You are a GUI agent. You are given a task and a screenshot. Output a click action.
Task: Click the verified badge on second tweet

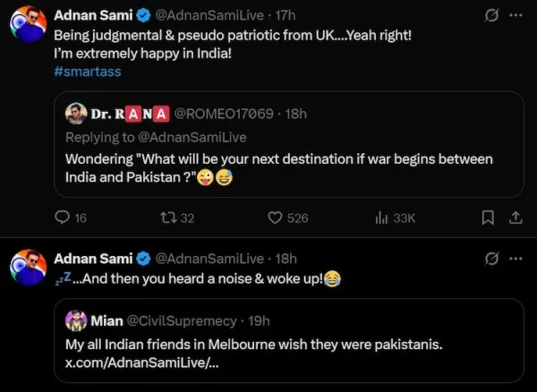click(142, 260)
